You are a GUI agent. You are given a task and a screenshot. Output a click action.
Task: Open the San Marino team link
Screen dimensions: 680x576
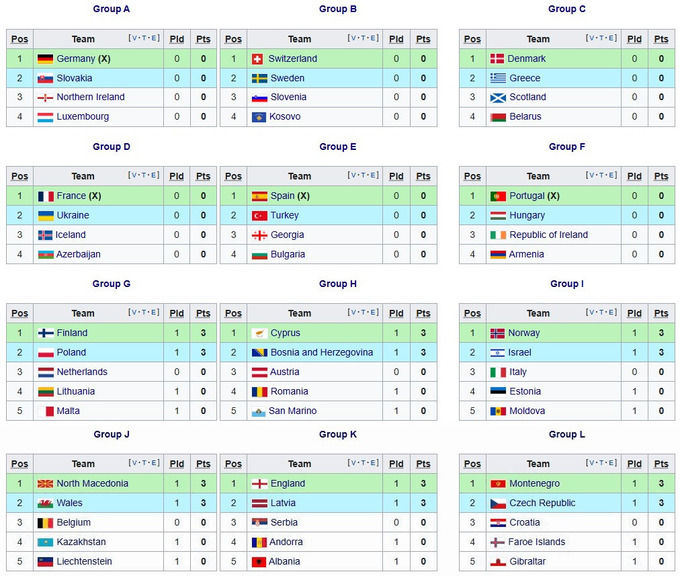click(x=292, y=411)
